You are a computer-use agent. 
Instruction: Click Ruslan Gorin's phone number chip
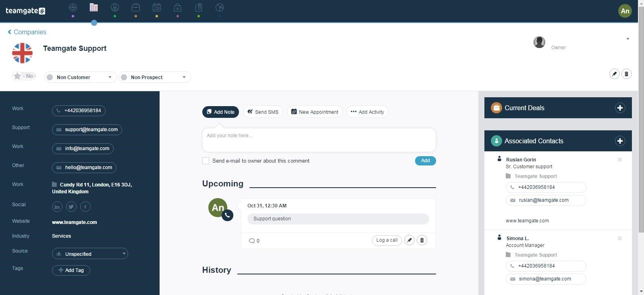pos(546,187)
